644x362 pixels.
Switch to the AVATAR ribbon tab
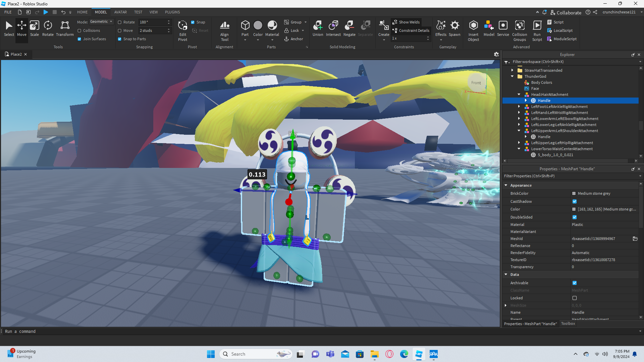click(x=120, y=12)
